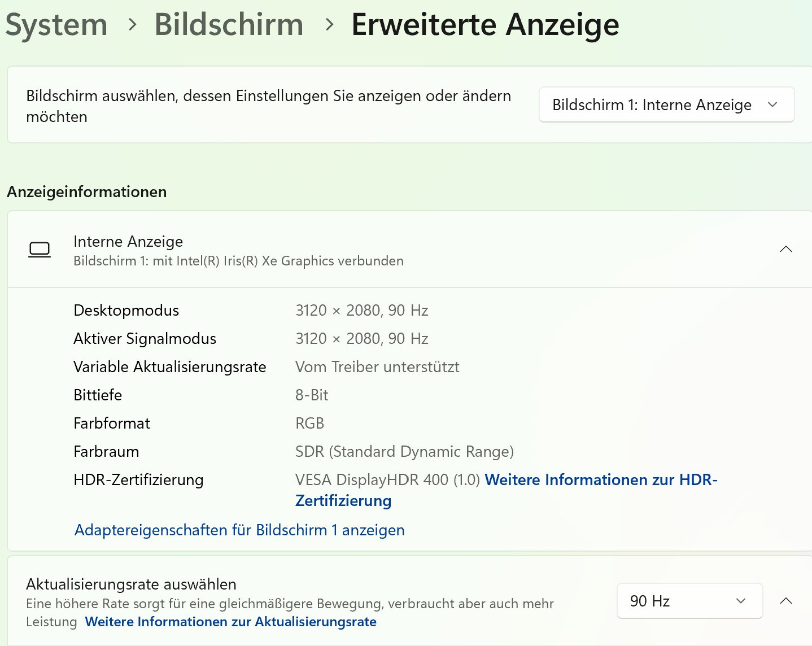This screenshot has height=646, width=812.
Task: Click the Aktualisierungsrate auswählen title
Action: 131,584
